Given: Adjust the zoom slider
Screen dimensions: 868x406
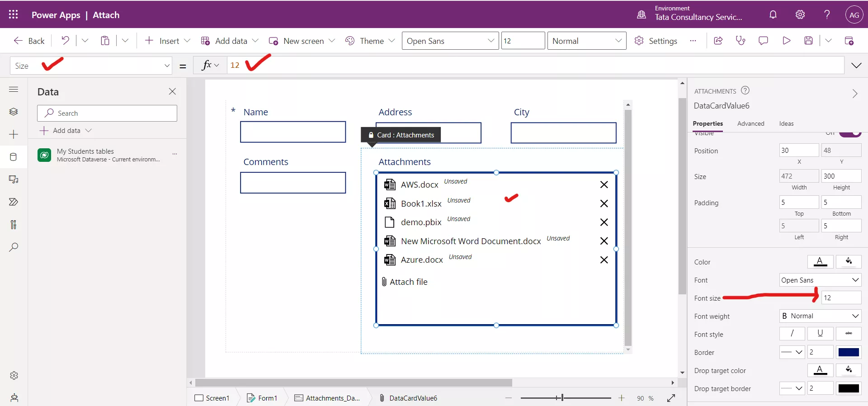Looking at the screenshot, I should 562,398.
